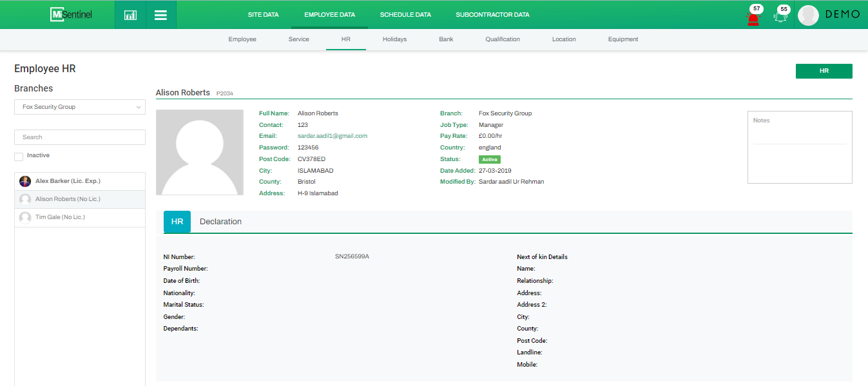Tick the Inactive checkbox
This screenshot has height=386, width=868.
coord(19,157)
